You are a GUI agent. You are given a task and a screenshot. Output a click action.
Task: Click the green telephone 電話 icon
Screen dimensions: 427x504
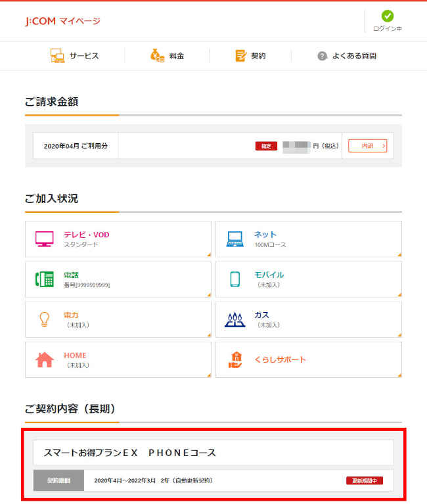pyautogui.click(x=44, y=279)
